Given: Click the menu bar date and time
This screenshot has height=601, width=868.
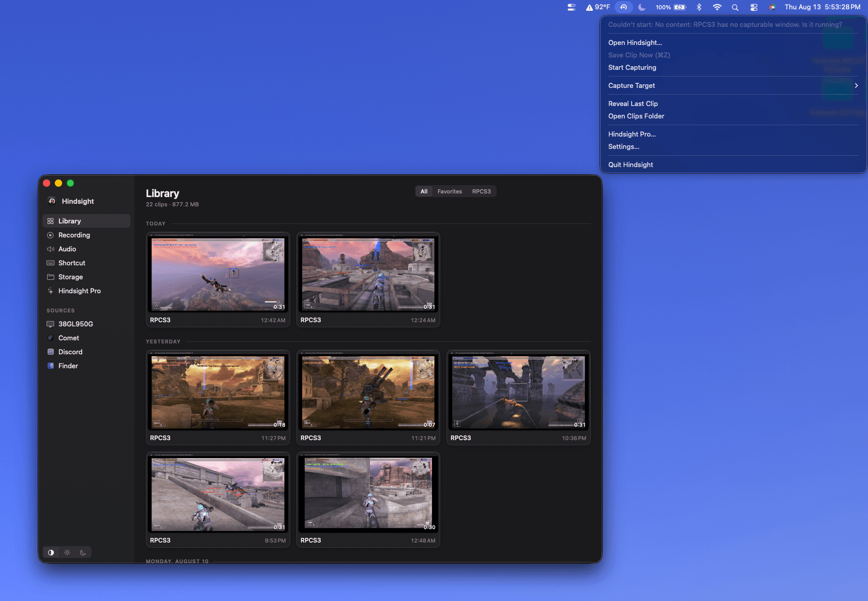Looking at the screenshot, I should (822, 7).
